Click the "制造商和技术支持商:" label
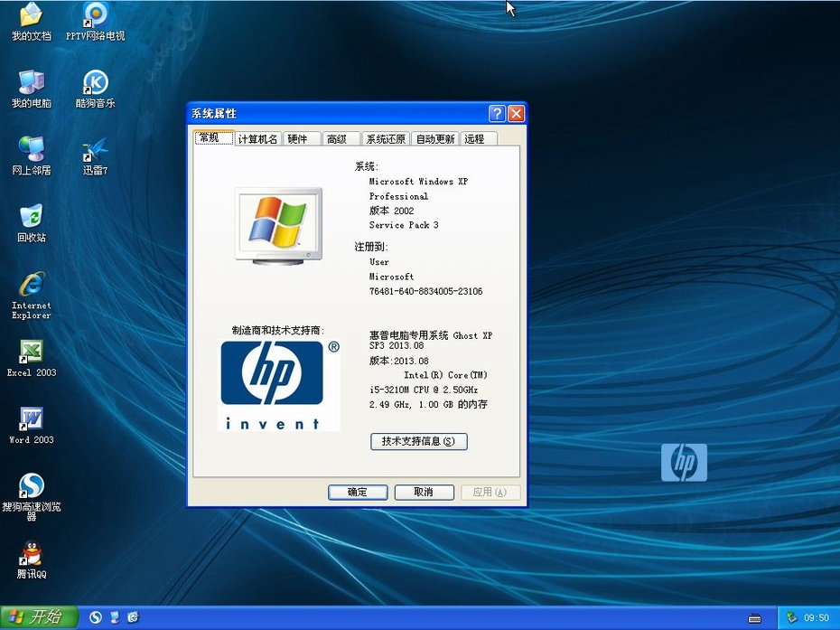This screenshot has height=630, width=840. [278, 330]
